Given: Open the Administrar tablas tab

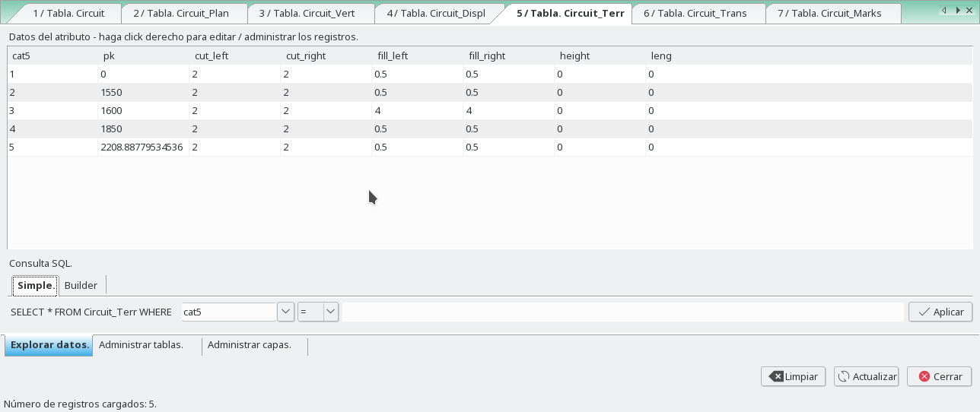Looking at the screenshot, I should (142, 345).
